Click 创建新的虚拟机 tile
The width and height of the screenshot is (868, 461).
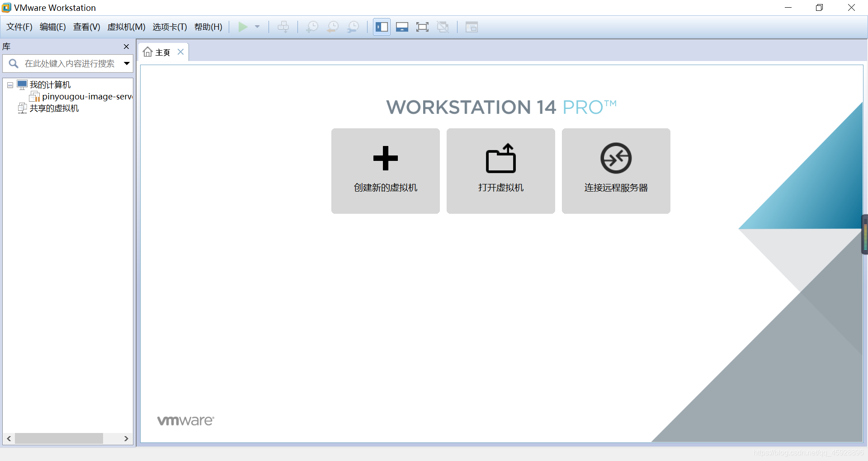(x=386, y=171)
